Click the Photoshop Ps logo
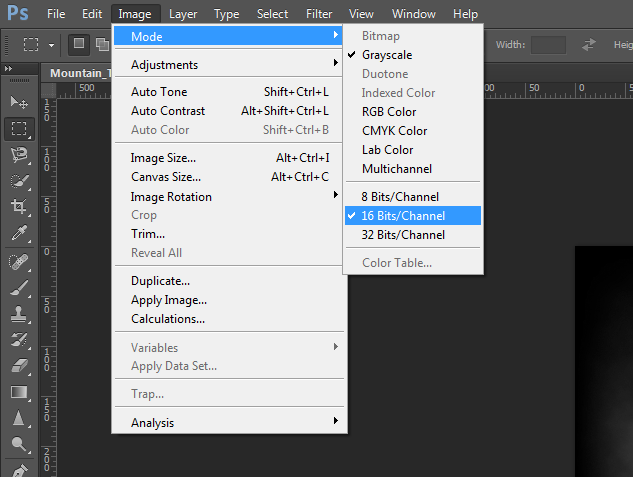The image size is (633, 477). (18, 13)
